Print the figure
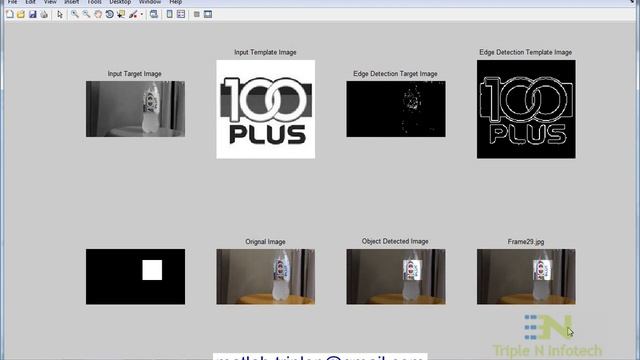The image size is (640, 360). tap(44, 15)
